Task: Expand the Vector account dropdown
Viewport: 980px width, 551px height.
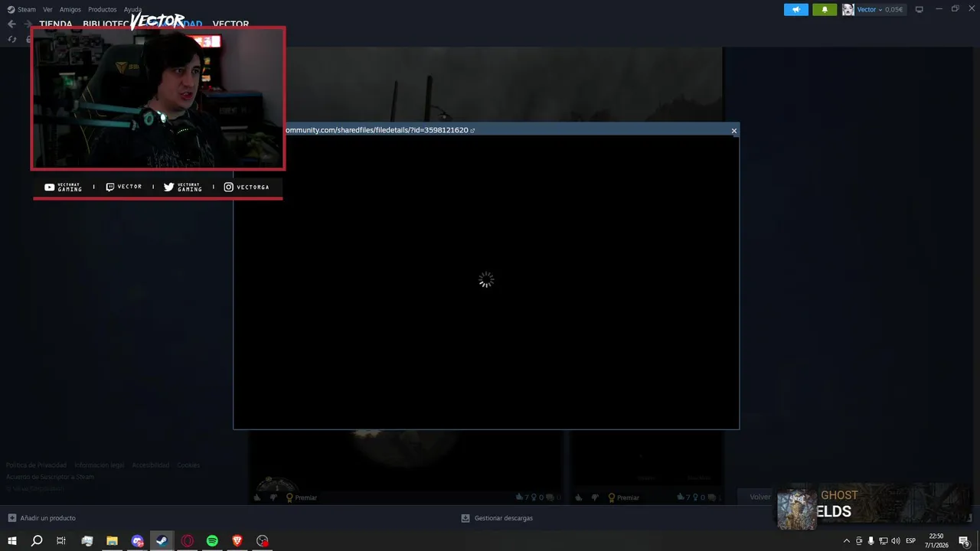Action: click(x=869, y=9)
